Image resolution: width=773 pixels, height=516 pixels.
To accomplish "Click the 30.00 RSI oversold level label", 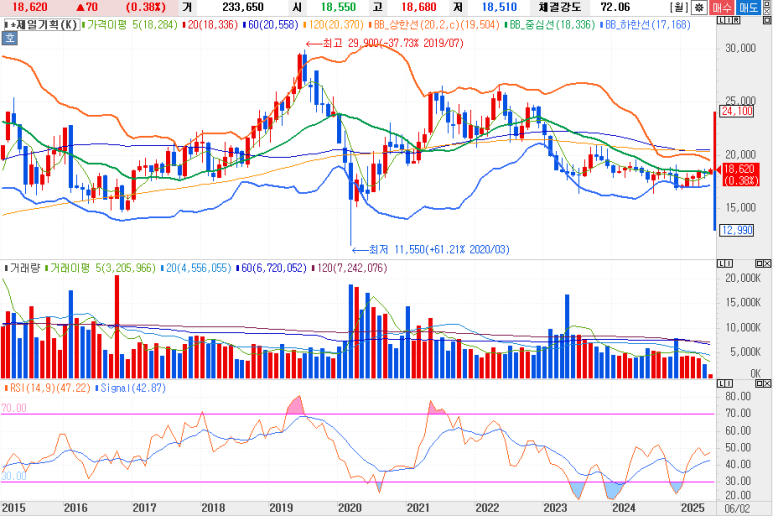I will (x=14, y=476).
